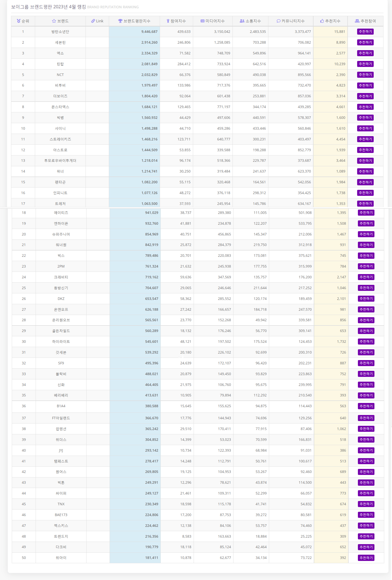Click 추천하기 in the 2PM row

(366, 266)
